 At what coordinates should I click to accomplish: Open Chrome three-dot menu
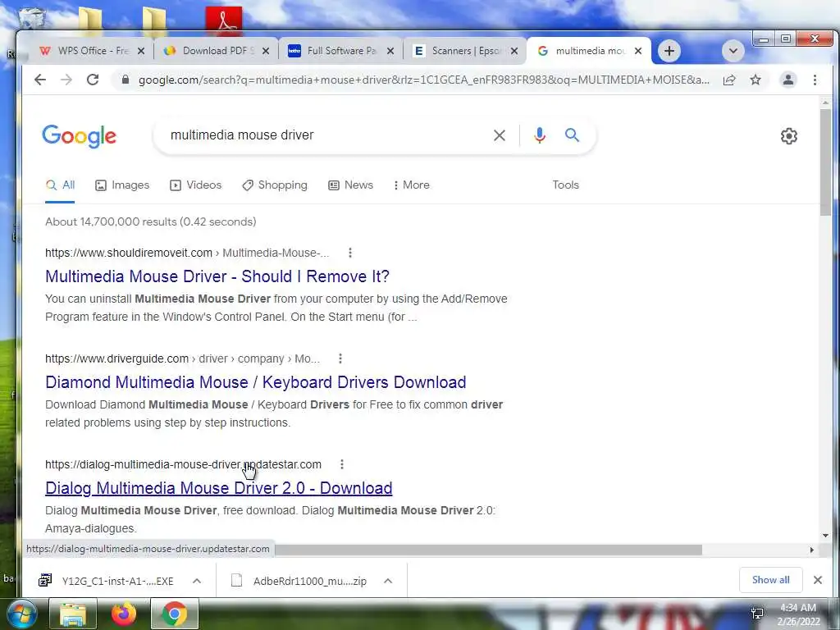point(815,80)
